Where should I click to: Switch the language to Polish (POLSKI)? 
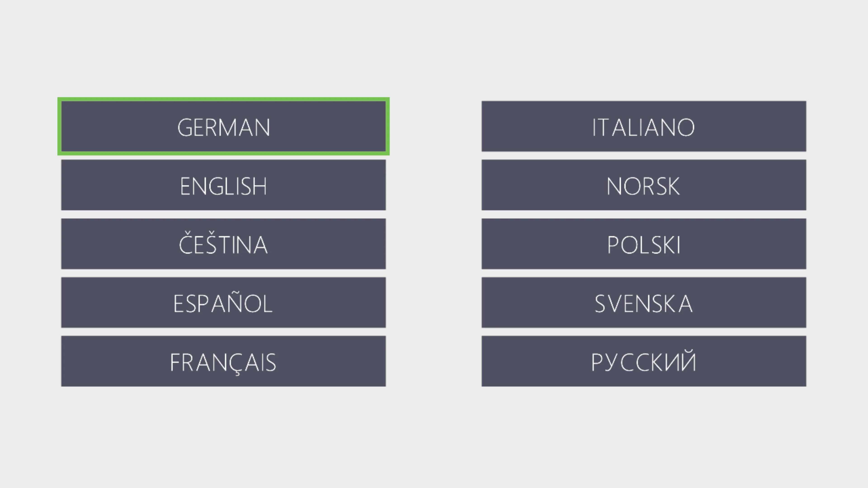pos(644,244)
